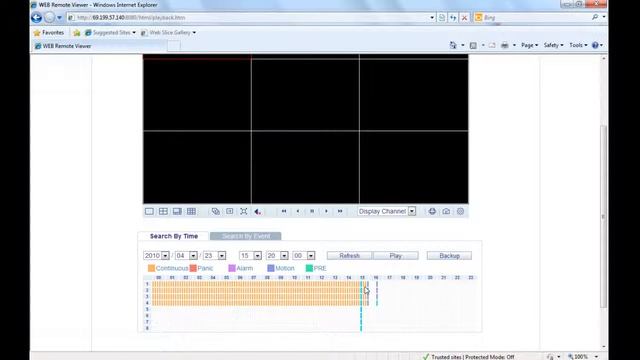Go back with the browser Back button
Image resolution: width=640 pixels, height=360 pixels.
[36, 18]
